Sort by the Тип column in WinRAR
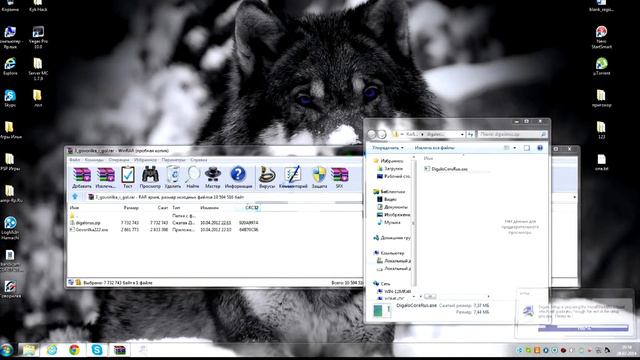 point(176,208)
